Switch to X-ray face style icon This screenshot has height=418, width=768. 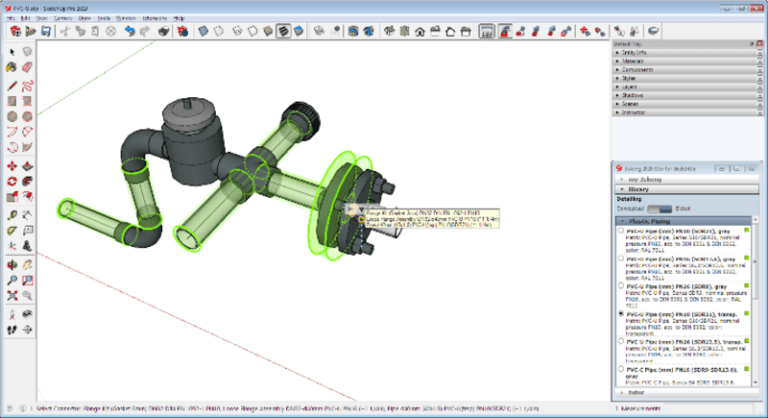pos(203,31)
